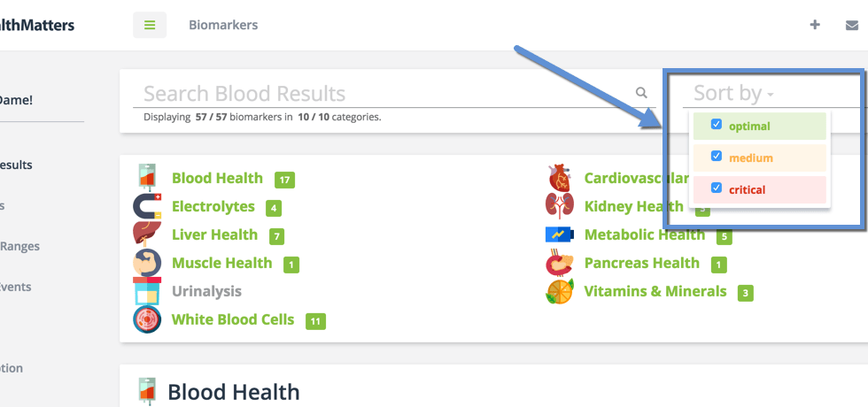Click the Blood Health blood bag icon

(x=147, y=178)
